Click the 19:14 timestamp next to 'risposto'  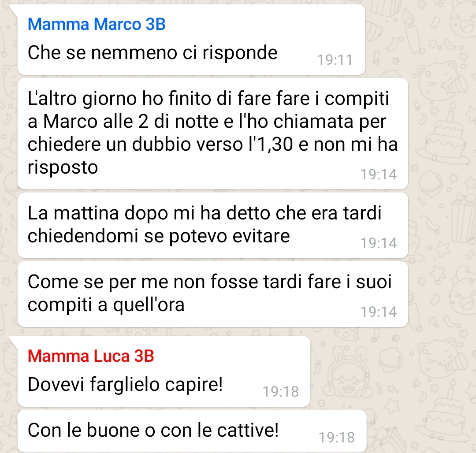(x=378, y=175)
